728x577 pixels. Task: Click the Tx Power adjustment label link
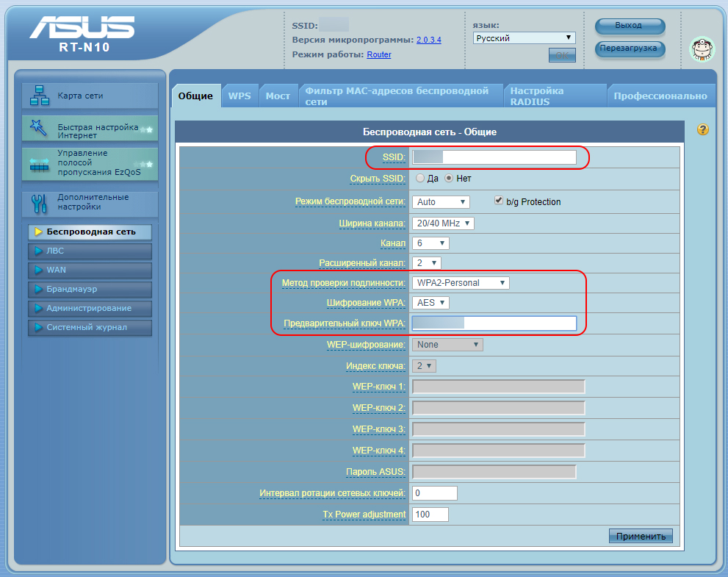click(x=364, y=515)
